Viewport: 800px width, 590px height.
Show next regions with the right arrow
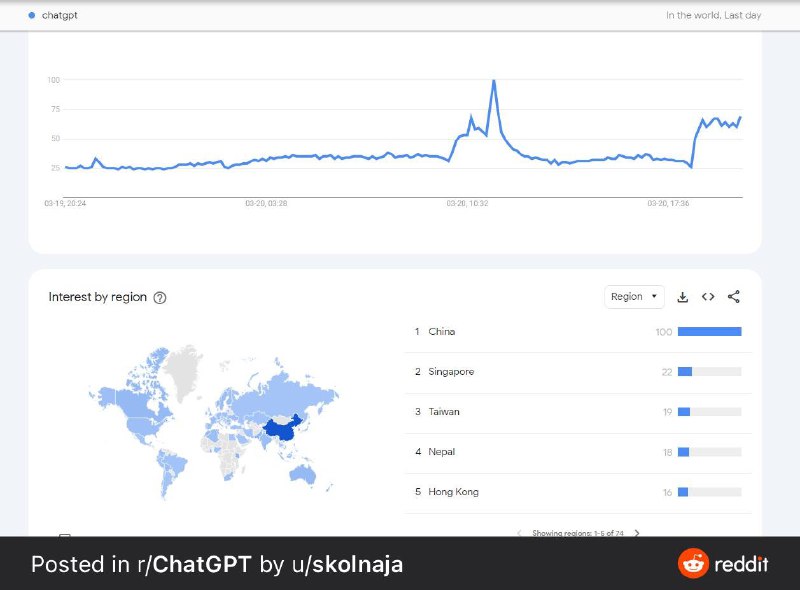638,533
